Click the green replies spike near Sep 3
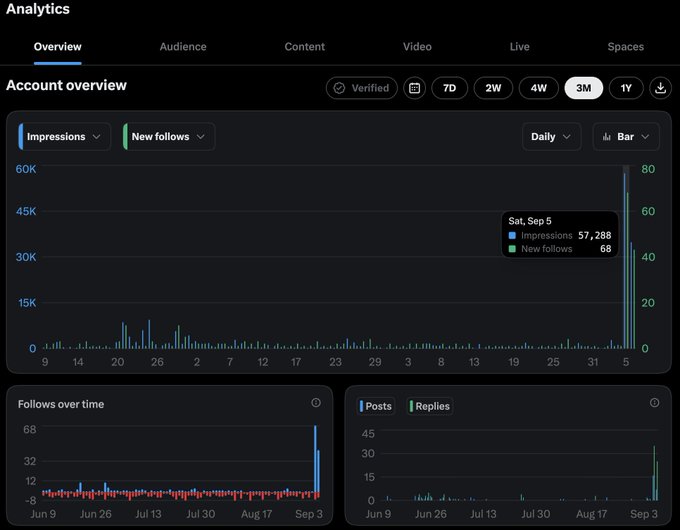Image resolution: width=680 pixels, height=530 pixels. (x=654, y=473)
